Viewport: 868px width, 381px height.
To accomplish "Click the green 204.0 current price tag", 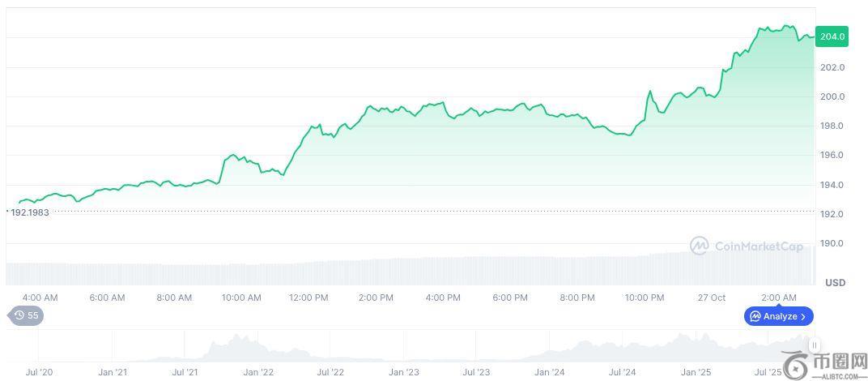I will (832, 36).
